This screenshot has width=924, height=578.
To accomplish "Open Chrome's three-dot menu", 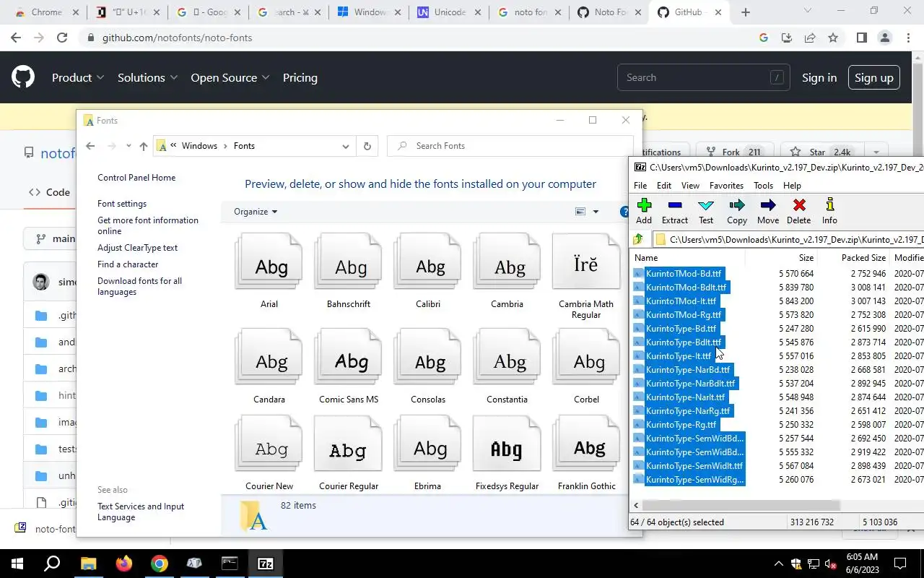I will [908, 38].
